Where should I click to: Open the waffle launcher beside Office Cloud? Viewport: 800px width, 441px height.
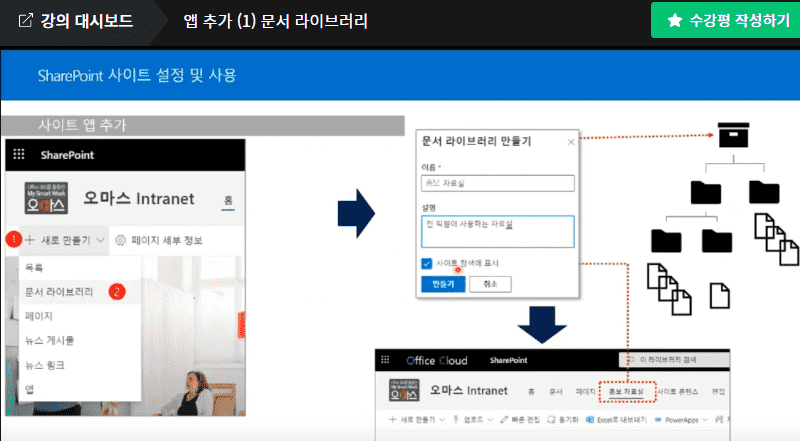pyautogui.click(x=385, y=360)
